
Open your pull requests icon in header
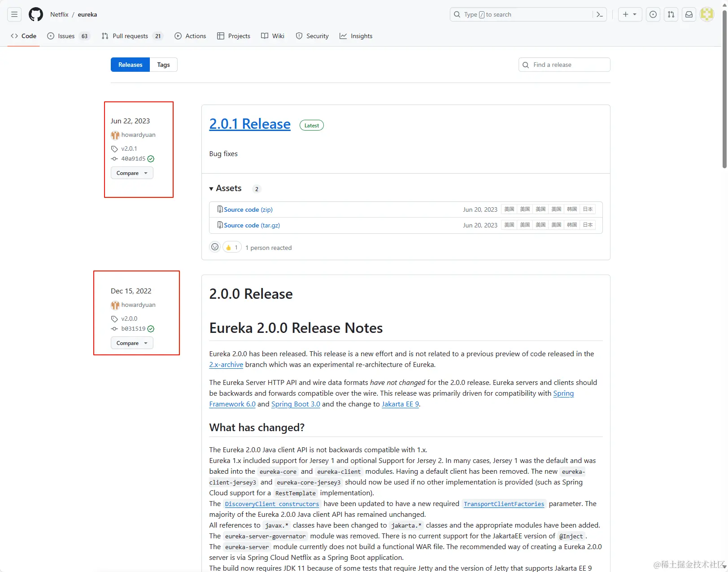pos(671,14)
